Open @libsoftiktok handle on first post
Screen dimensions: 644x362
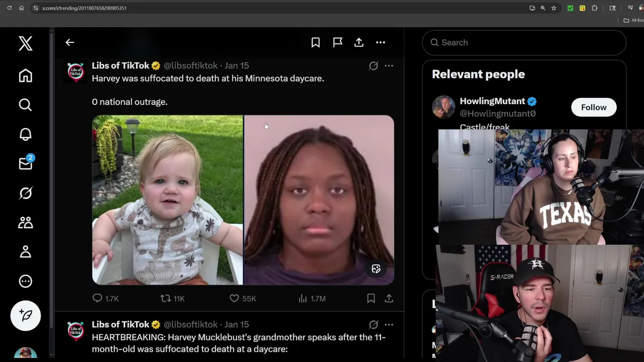(x=191, y=65)
